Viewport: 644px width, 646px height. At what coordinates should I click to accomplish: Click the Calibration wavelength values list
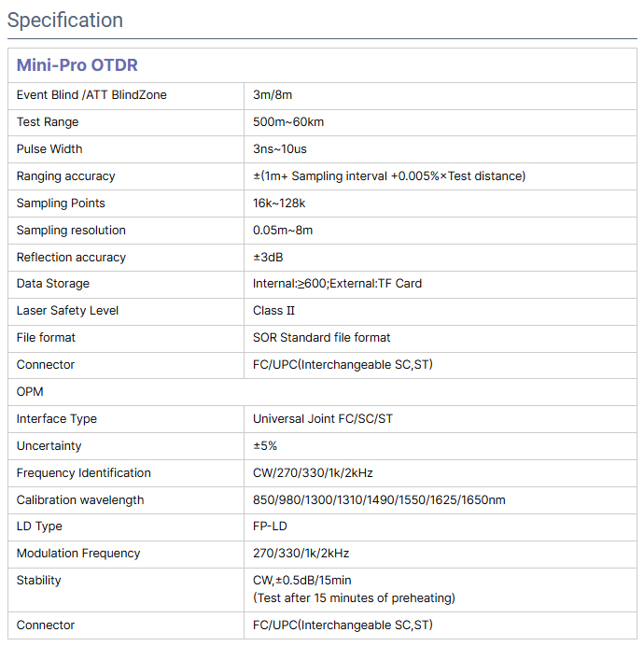coord(379,500)
